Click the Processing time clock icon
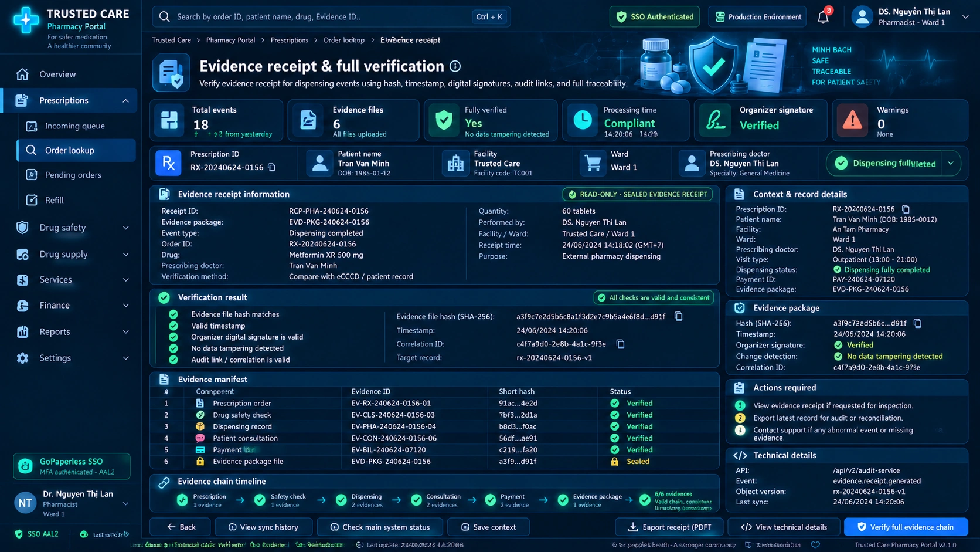The width and height of the screenshot is (980, 552). [x=583, y=120]
